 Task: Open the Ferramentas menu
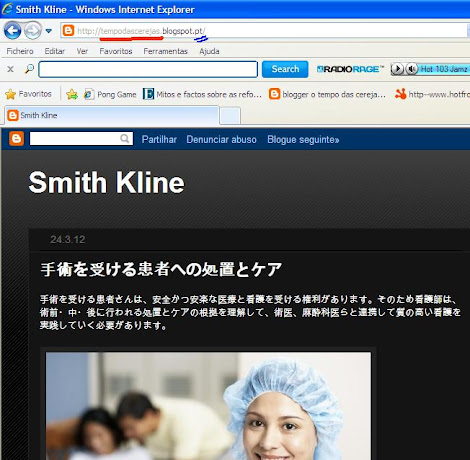(x=166, y=51)
